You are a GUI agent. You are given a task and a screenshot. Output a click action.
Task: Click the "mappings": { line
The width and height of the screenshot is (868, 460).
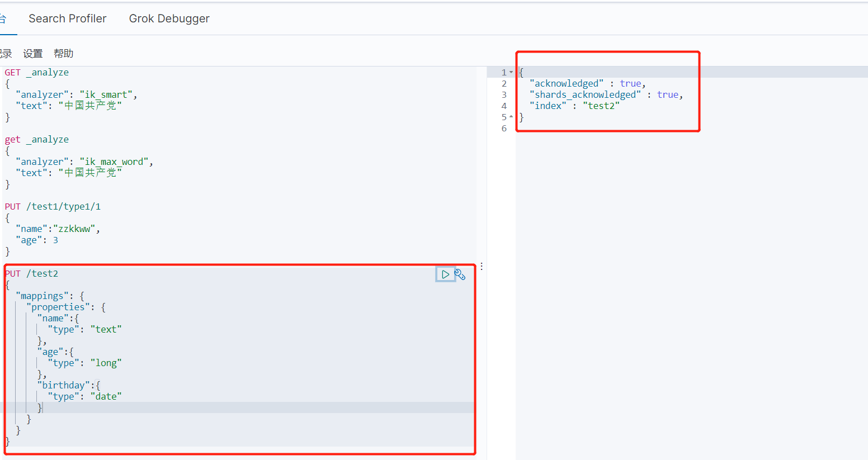[x=50, y=296]
